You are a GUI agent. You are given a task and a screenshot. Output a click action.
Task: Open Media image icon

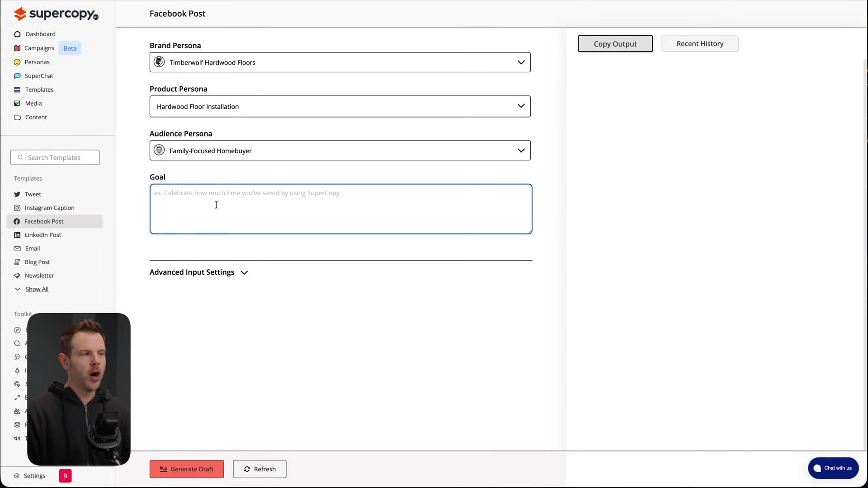click(17, 103)
